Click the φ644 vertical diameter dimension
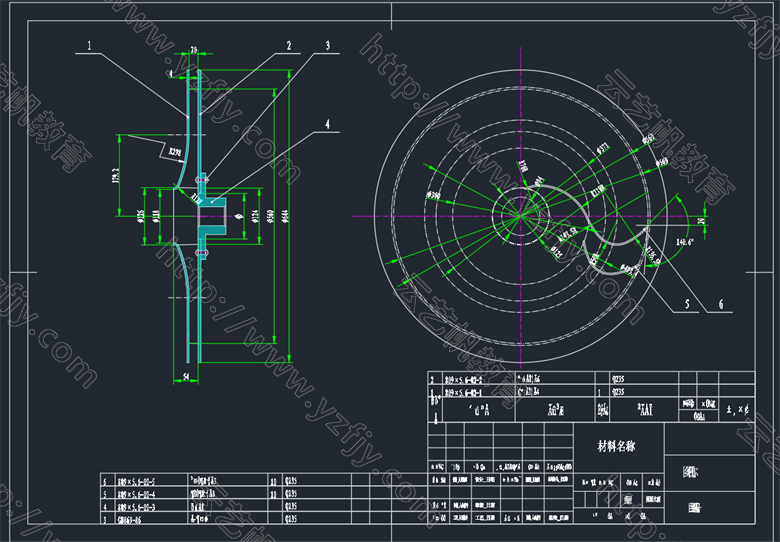The height and width of the screenshot is (542, 780). (286, 216)
